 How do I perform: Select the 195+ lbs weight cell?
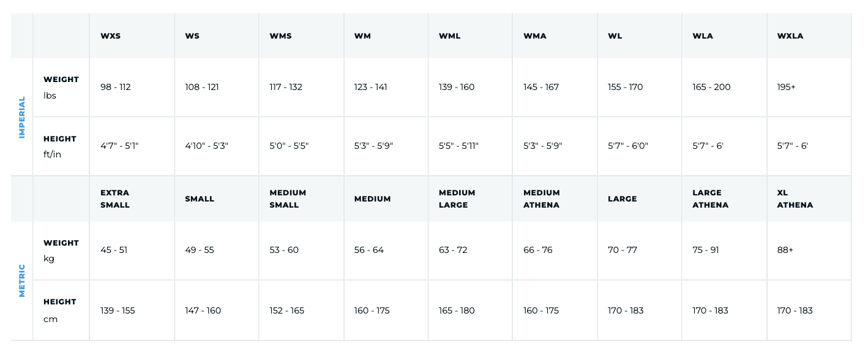pyautogui.click(x=786, y=87)
